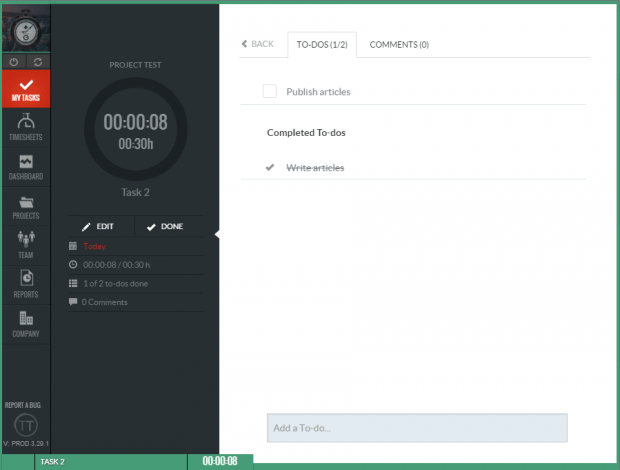
Task: Click the Completed To-dos heading
Action: (x=306, y=132)
